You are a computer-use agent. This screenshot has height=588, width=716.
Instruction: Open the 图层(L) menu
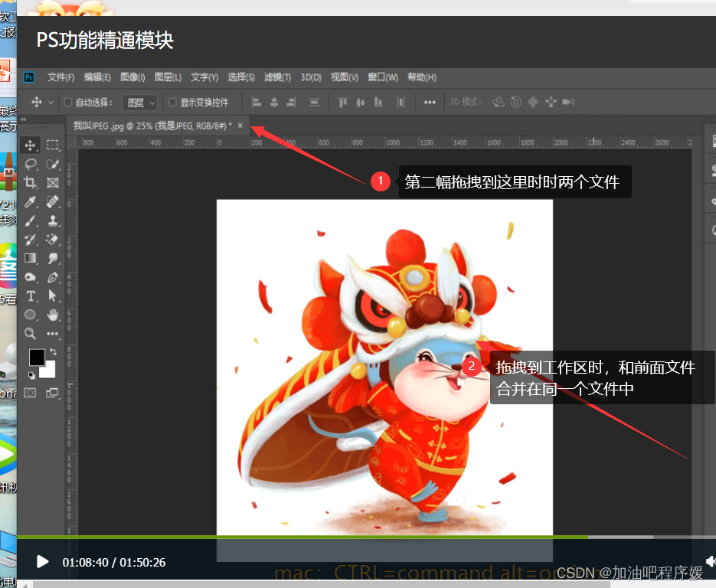168,77
